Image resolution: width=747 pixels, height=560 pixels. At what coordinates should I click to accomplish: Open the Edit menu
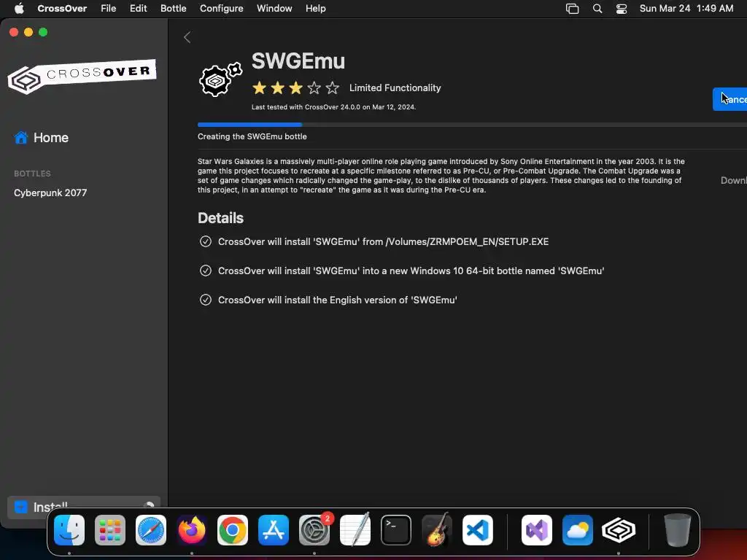point(138,9)
